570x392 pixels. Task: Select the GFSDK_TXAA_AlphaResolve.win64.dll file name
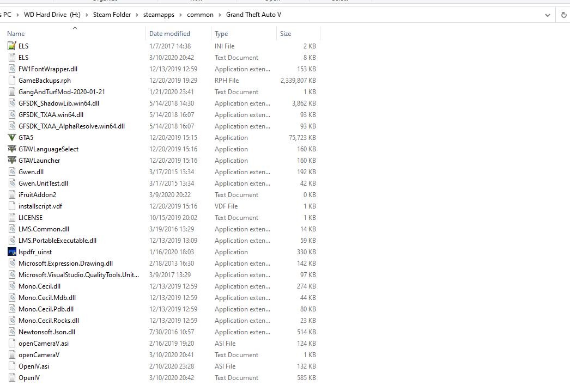click(71, 126)
